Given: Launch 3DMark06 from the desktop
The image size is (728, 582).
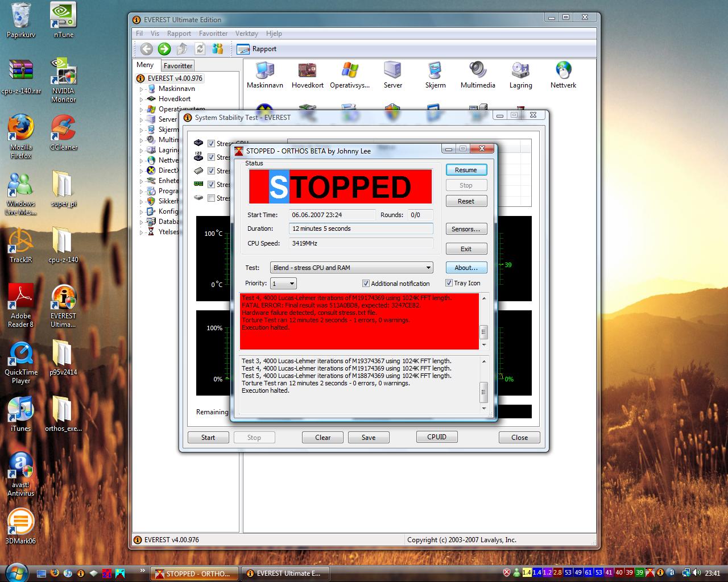Looking at the screenshot, I should pos(20,527).
